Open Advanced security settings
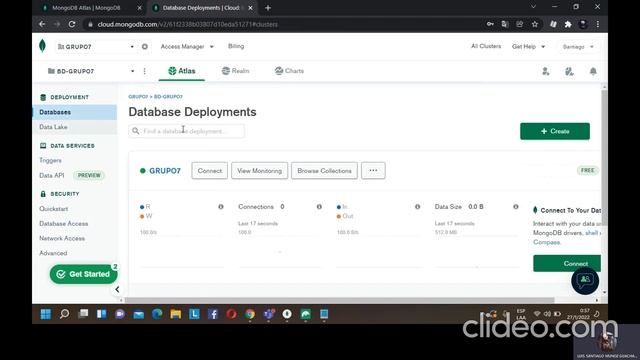Image resolution: width=640 pixels, height=360 pixels. point(53,253)
